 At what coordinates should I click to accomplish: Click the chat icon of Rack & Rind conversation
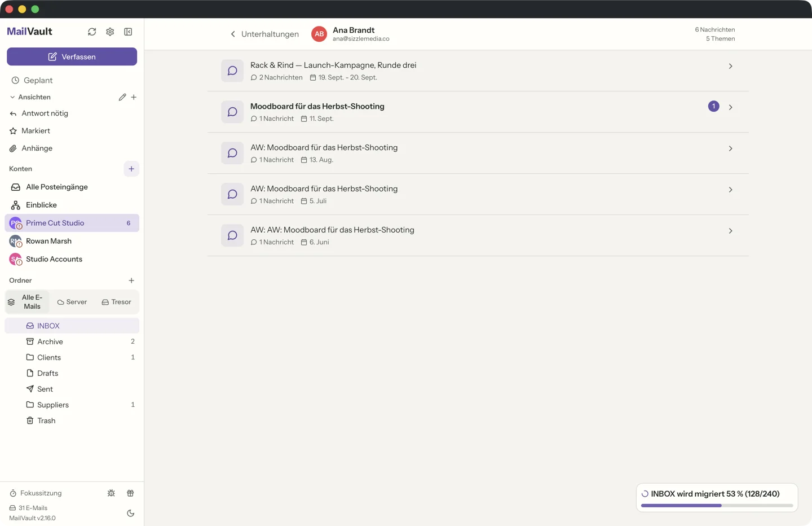(232, 71)
